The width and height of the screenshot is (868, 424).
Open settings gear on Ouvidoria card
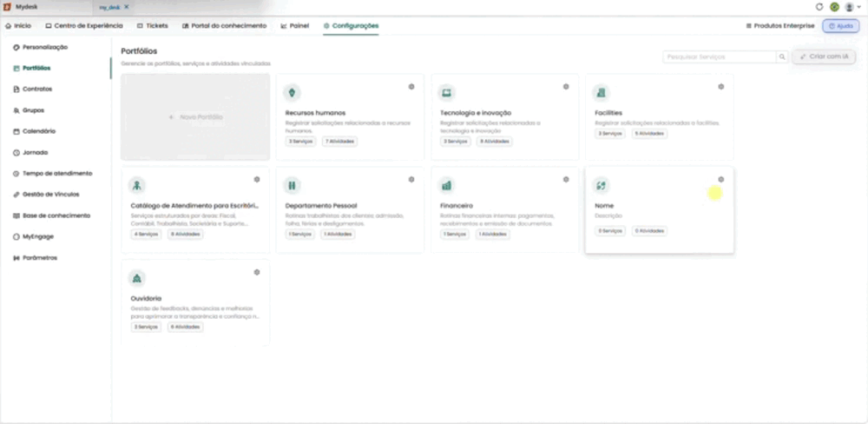257,272
